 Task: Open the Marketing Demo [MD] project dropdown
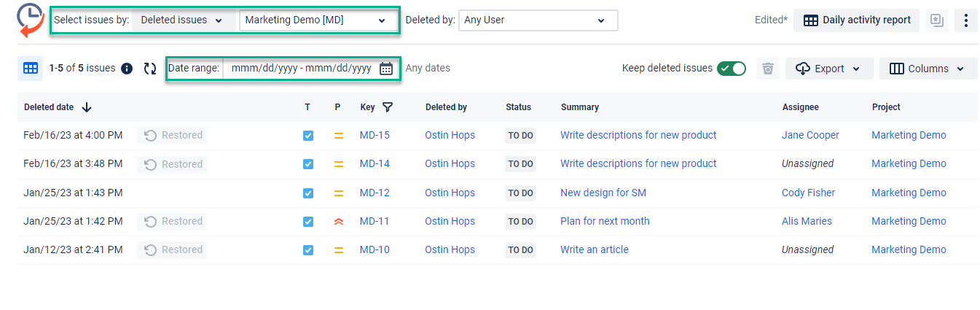pyautogui.click(x=315, y=20)
